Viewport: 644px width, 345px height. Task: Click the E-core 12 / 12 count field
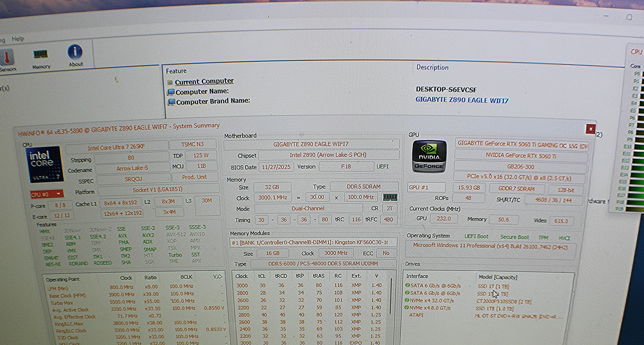[x=62, y=216]
